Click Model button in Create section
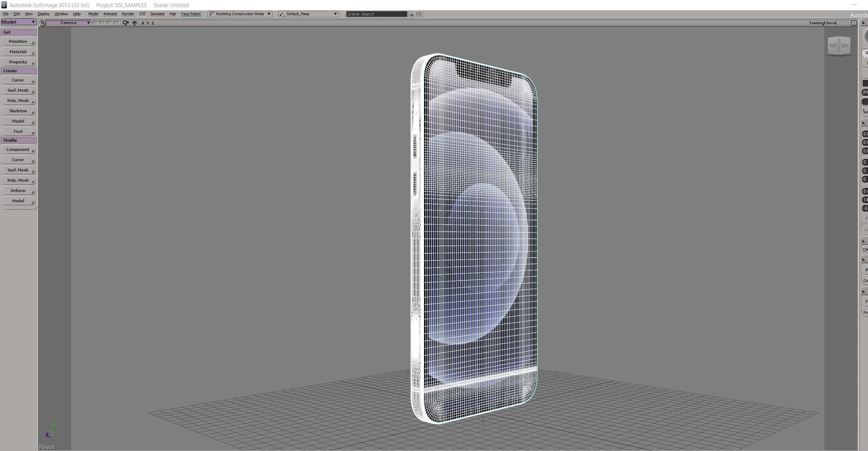The width and height of the screenshot is (868, 451). tap(18, 121)
